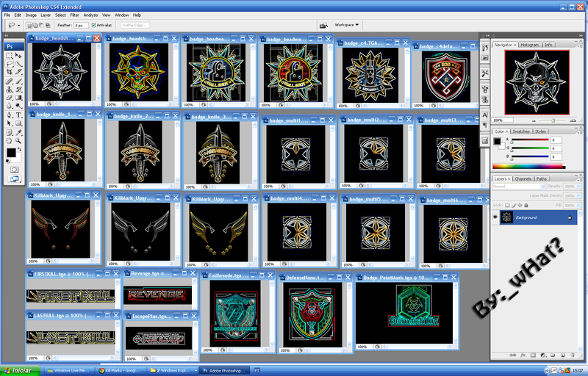Enable Subtract from selection mode
This screenshot has width=588, height=376.
[x=41, y=26]
